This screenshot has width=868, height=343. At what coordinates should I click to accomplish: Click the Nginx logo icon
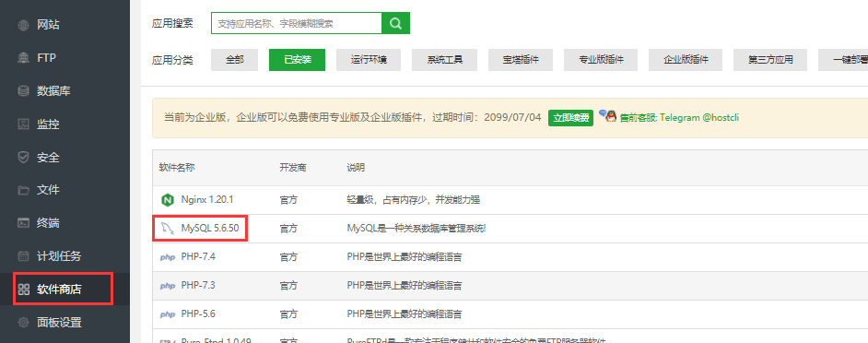point(167,200)
